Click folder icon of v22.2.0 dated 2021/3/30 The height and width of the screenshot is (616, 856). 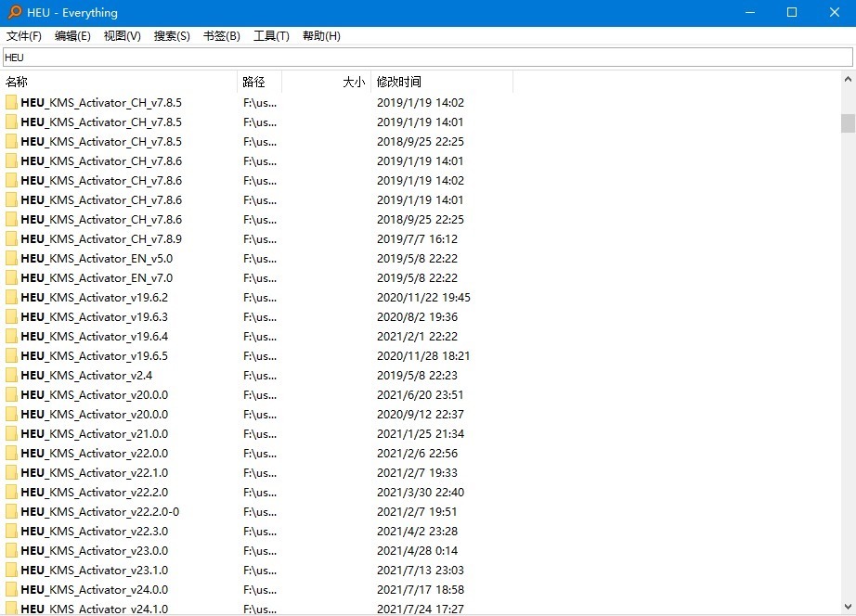(x=11, y=492)
